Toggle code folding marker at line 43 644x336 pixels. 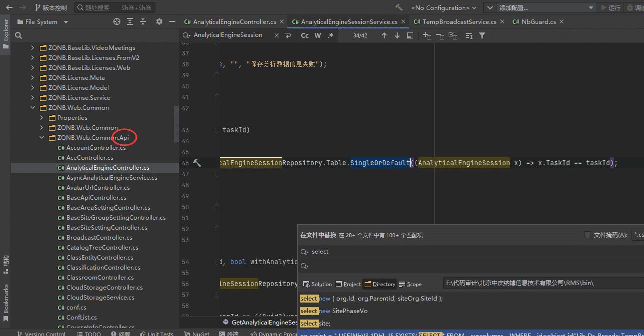click(217, 130)
